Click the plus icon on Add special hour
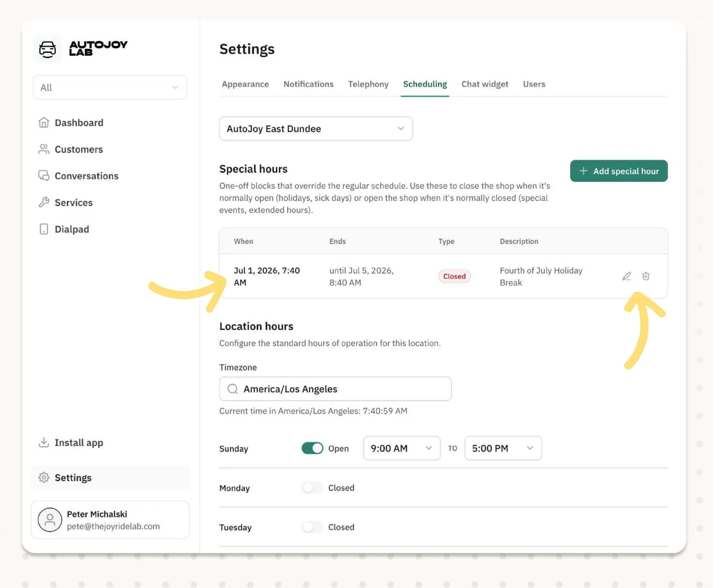 583,171
